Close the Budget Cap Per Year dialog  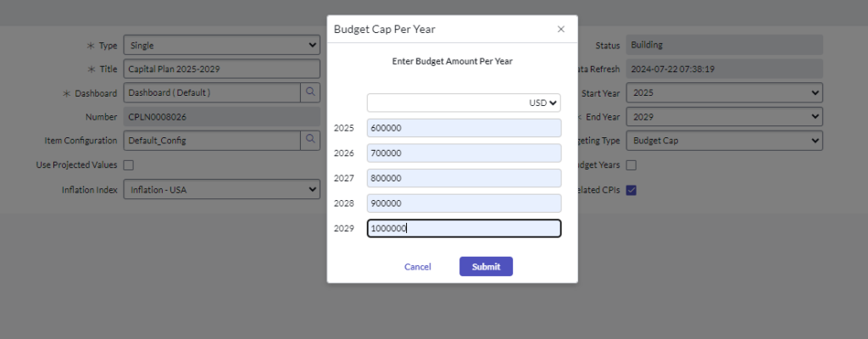[560, 29]
